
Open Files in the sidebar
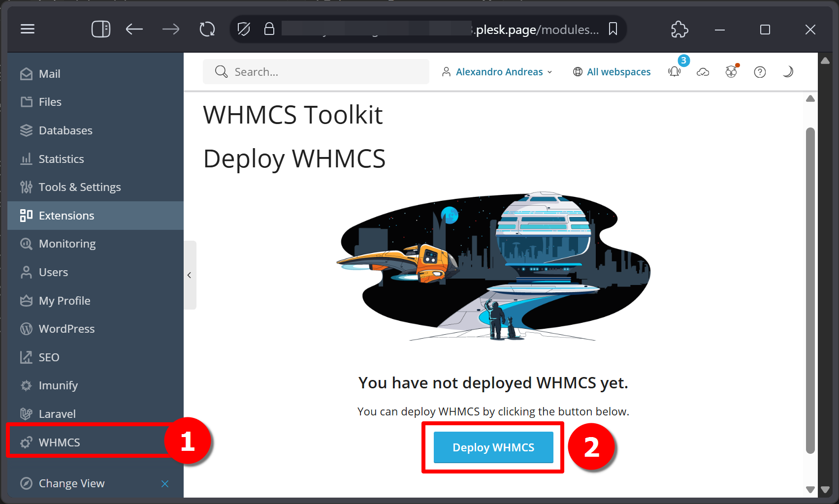tap(96, 102)
